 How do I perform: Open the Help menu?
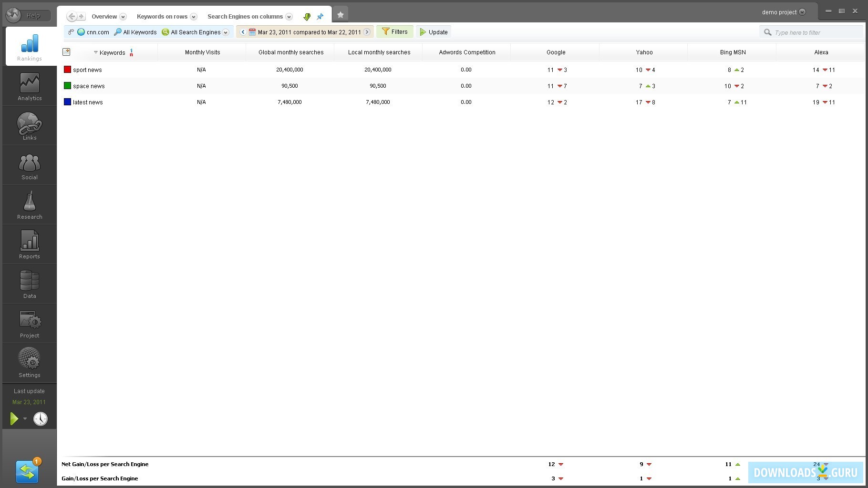(33, 16)
